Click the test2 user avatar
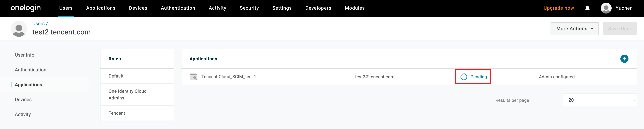The height and width of the screenshot is (129, 644). point(19,29)
